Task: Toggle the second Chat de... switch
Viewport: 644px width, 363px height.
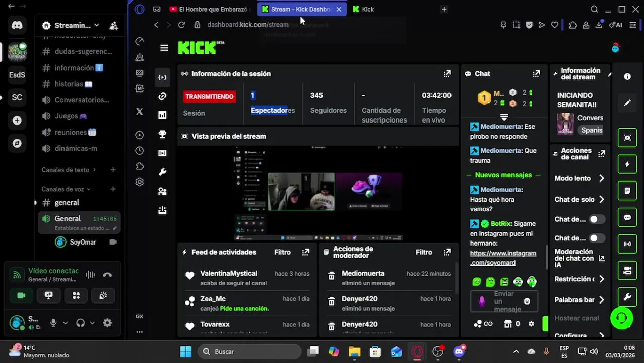Action: pyautogui.click(x=597, y=238)
